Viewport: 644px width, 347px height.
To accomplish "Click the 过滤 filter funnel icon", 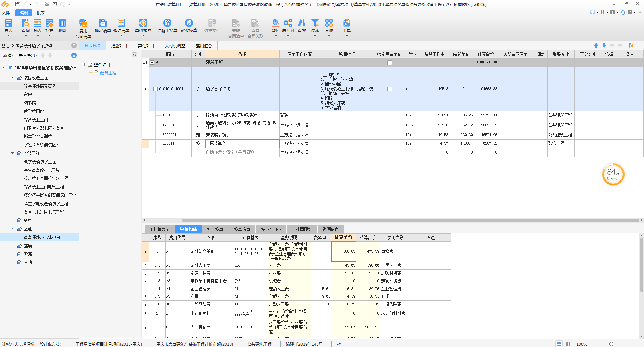I will point(315,23).
